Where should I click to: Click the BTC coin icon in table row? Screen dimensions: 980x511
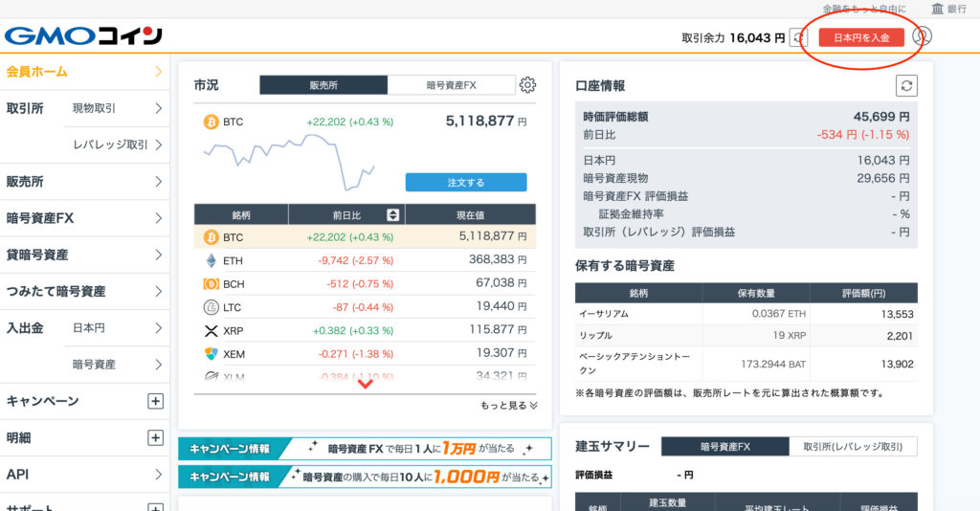(x=212, y=237)
